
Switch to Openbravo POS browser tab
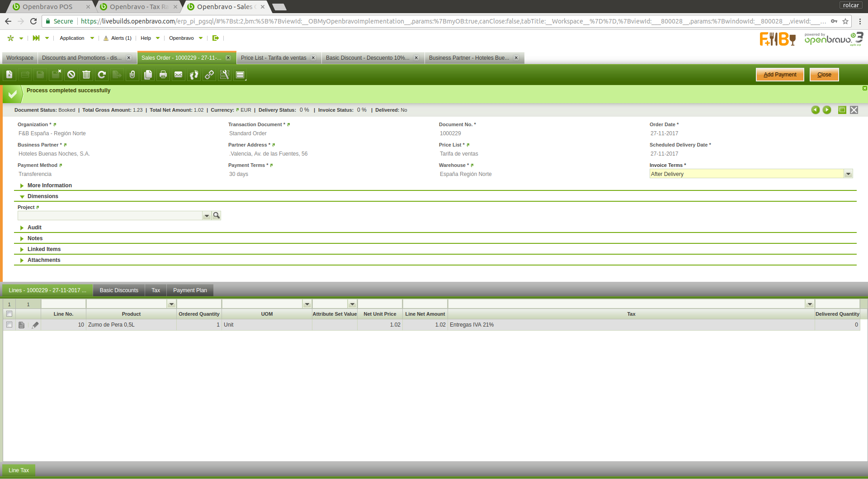pos(47,7)
